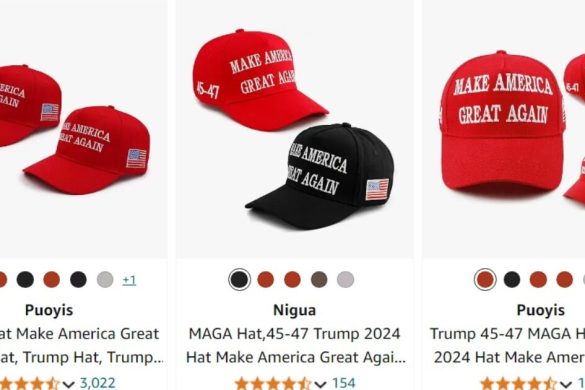Choose the selected red swatch on the right Puoyis hat
The width and height of the screenshot is (585, 390).
[485, 280]
